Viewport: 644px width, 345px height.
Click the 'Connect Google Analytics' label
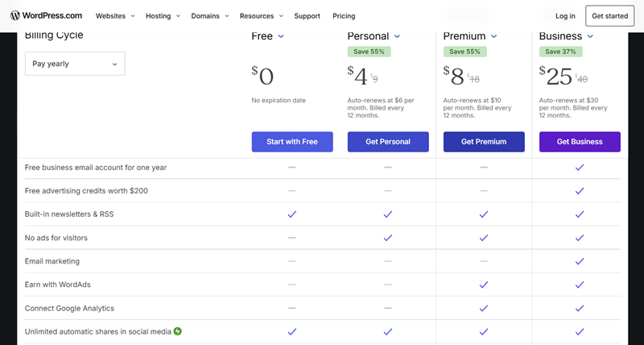click(69, 308)
